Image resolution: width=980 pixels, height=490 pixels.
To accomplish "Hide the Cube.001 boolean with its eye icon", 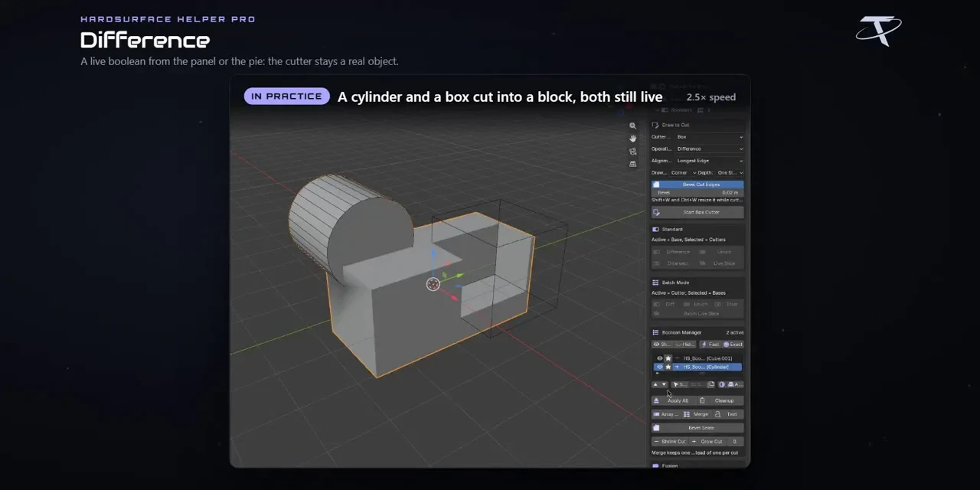I will (660, 358).
